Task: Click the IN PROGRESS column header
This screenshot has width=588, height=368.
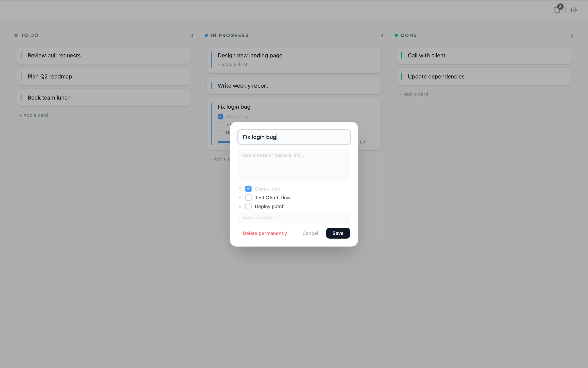Action: point(230,35)
